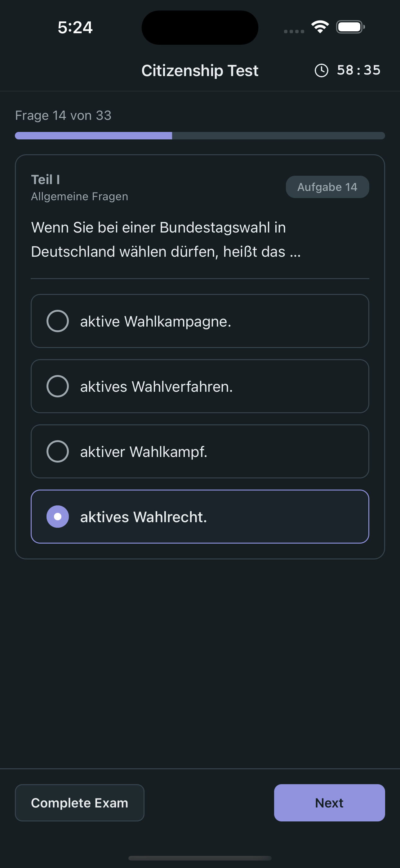The width and height of the screenshot is (400, 868).
Task: Choose the answer text 'aktive Wahlkampagne.'
Action: click(x=156, y=321)
